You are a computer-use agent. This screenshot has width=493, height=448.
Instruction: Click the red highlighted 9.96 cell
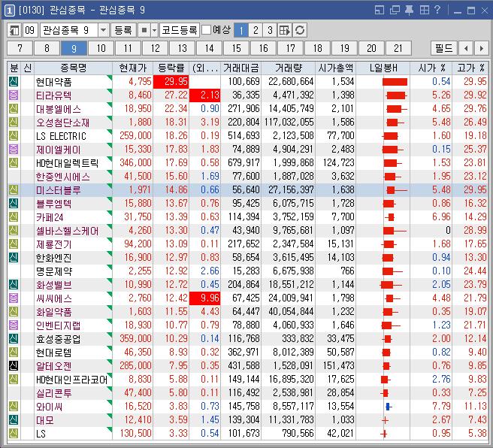pyautogui.click(x=204, y=298)
